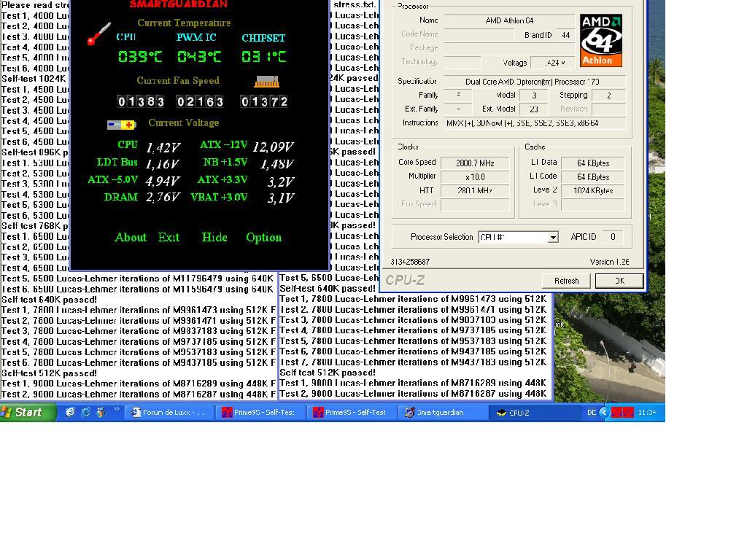Click the taskbar clock
The width and height of the screenshot is (747, 560).
pyautogui.click(x=646, y=413)
